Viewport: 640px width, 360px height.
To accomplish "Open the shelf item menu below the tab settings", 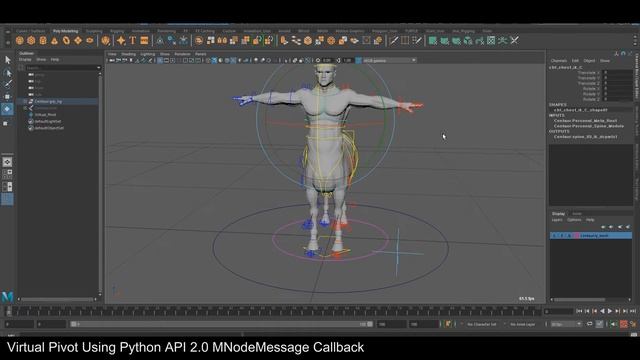I will point(7,42).
